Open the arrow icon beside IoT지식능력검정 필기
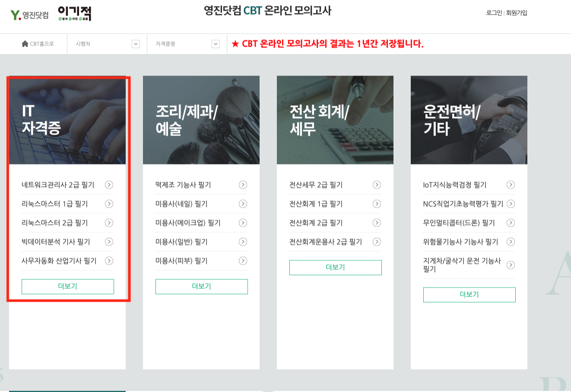 pyautogui.click(x=511, y=185)
